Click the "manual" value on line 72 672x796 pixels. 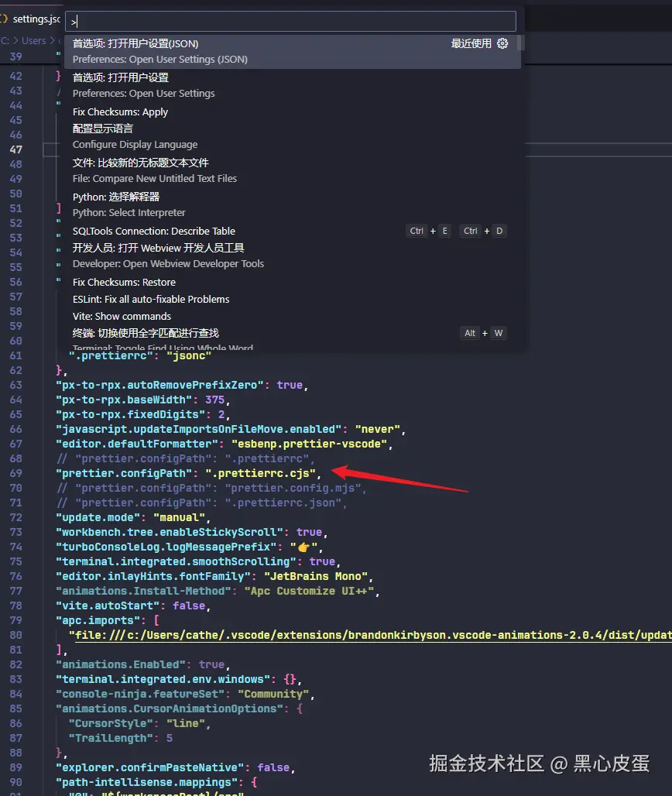coord(179,517)
